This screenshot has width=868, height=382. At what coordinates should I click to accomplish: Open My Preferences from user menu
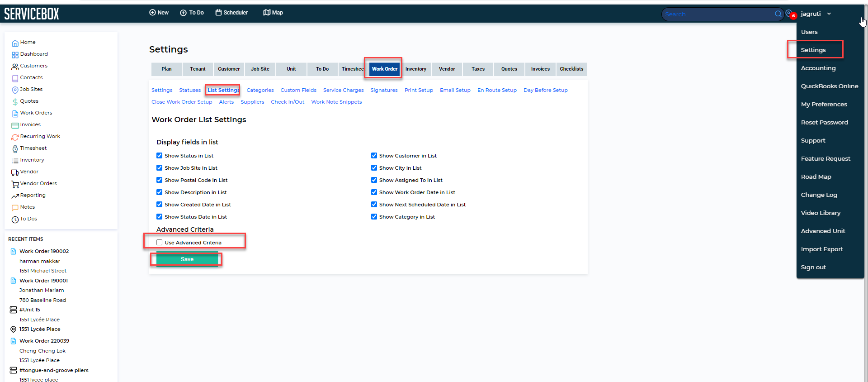click(x=824, y=104)
